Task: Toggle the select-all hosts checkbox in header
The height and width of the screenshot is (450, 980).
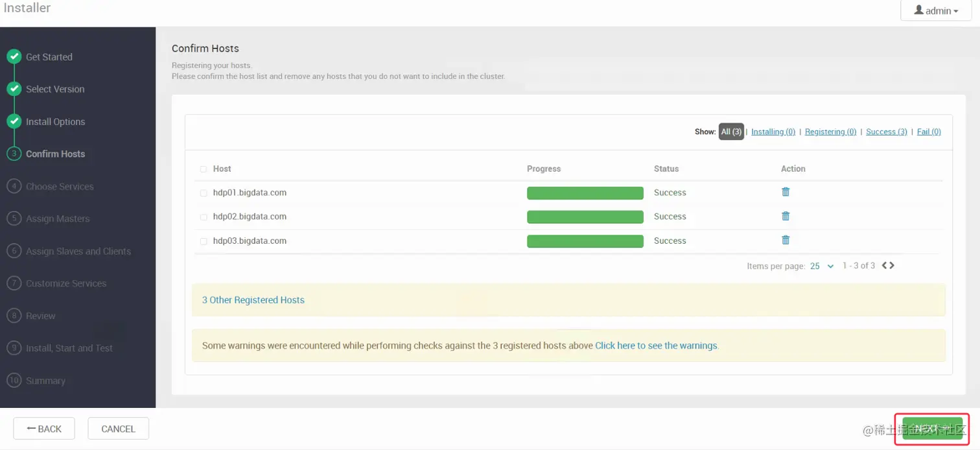Action: [204, 169]
